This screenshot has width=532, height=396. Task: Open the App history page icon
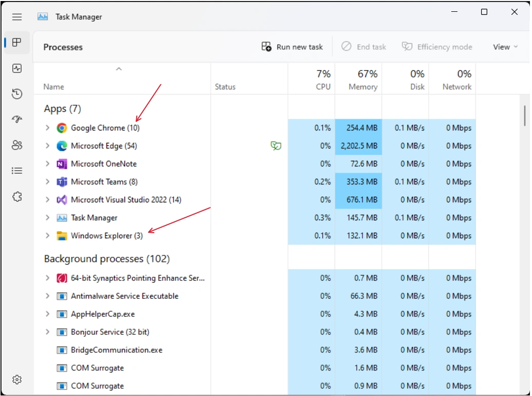[16, 94]
